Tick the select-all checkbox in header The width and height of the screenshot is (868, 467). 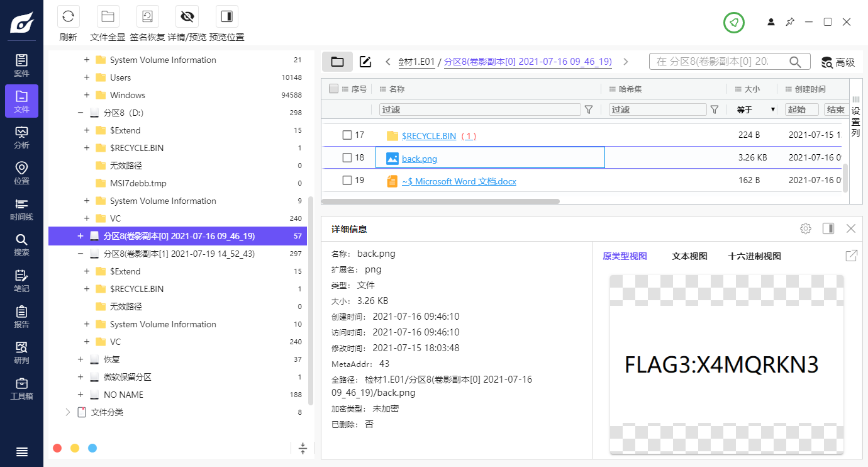coord(333,89)
